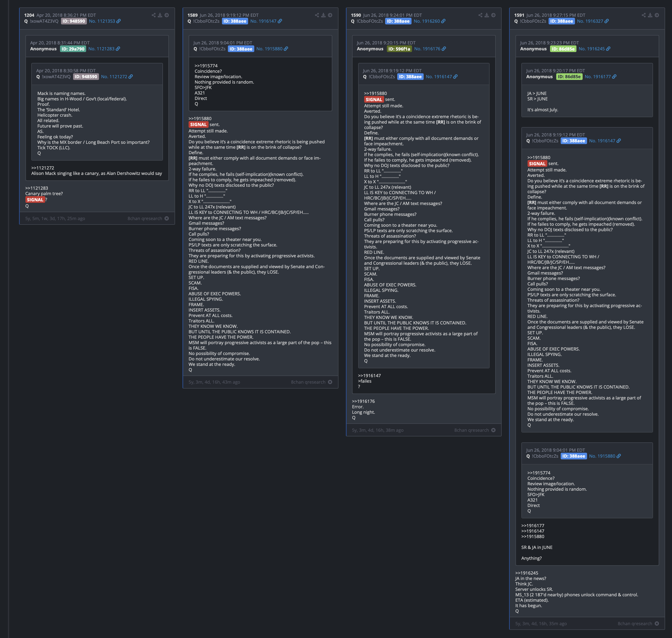Screen dimensions: 672x638
Task: Click the share icon on post 1589
Action: [317, 15]
